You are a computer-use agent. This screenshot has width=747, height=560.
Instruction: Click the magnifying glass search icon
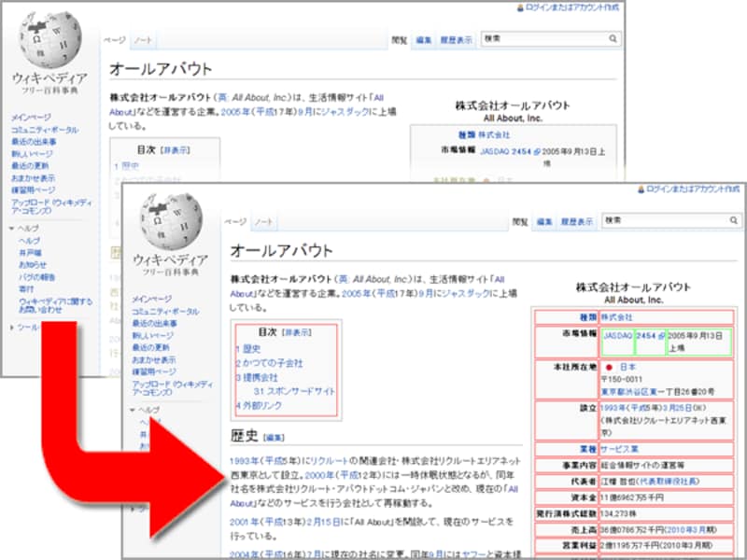[x=732, y=219]
